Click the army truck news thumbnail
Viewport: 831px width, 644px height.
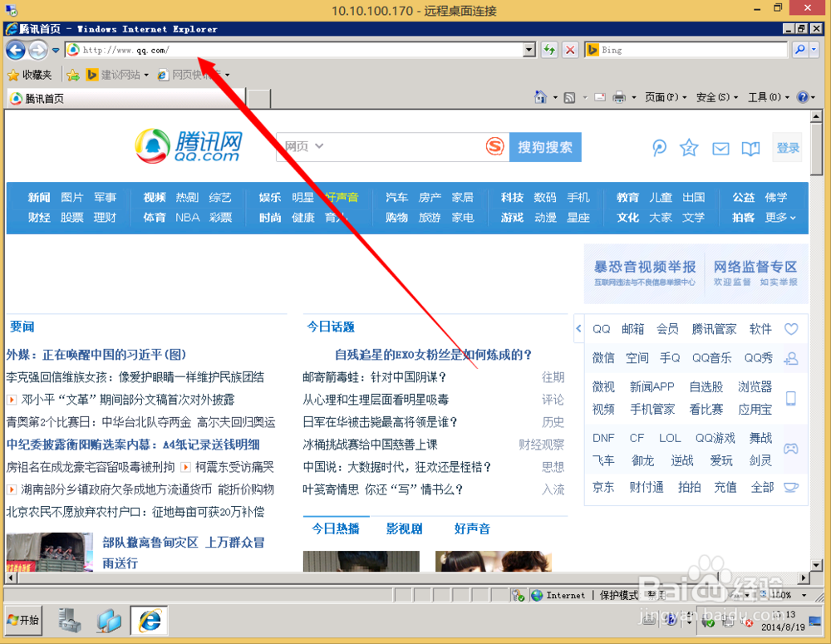tap(50, 552)
